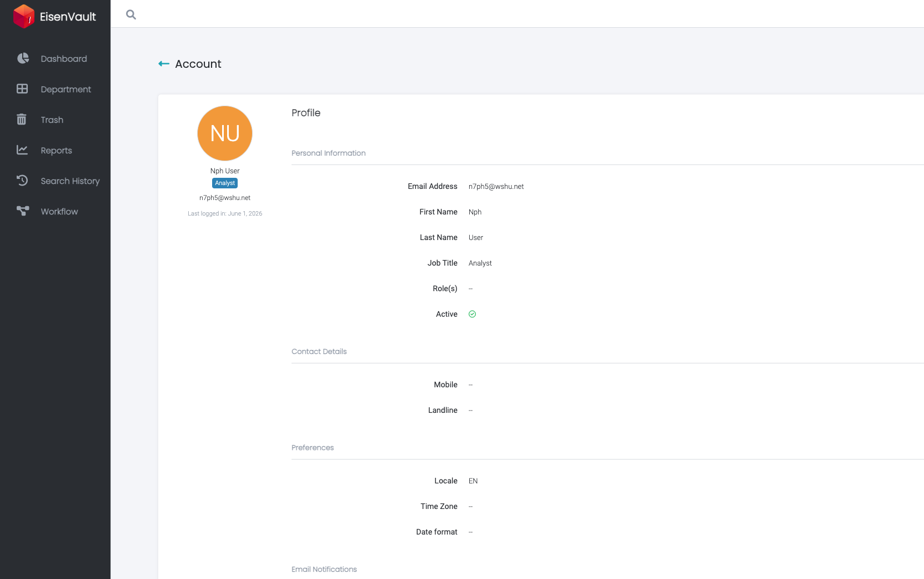
Task: Click the Locale label
Action: (x=446, y=481)
